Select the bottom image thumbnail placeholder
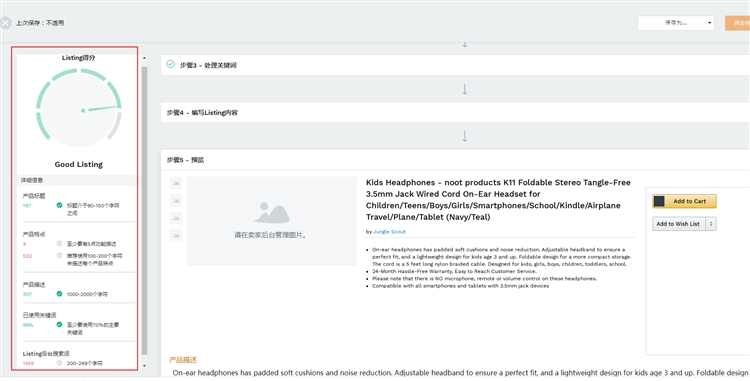 [x=176, y=235]
